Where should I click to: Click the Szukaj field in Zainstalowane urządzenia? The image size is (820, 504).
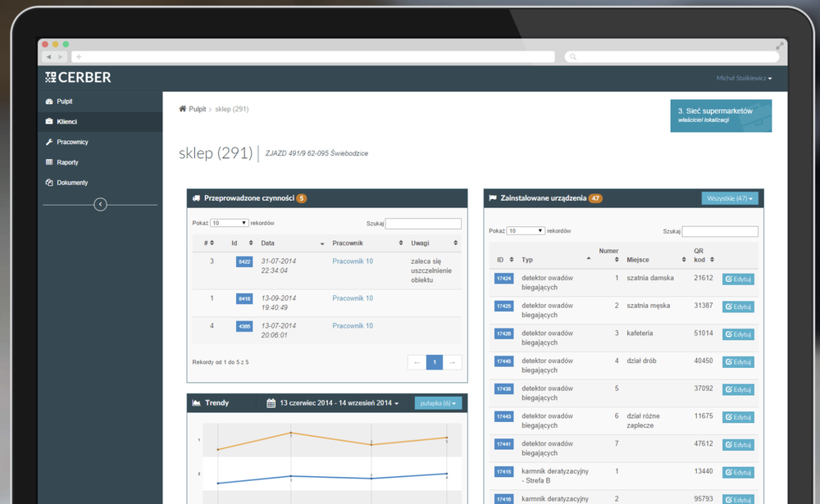720,231
